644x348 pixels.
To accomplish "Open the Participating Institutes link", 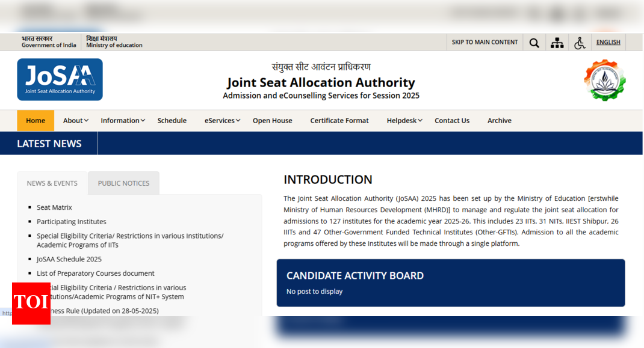I will (71, 222).
